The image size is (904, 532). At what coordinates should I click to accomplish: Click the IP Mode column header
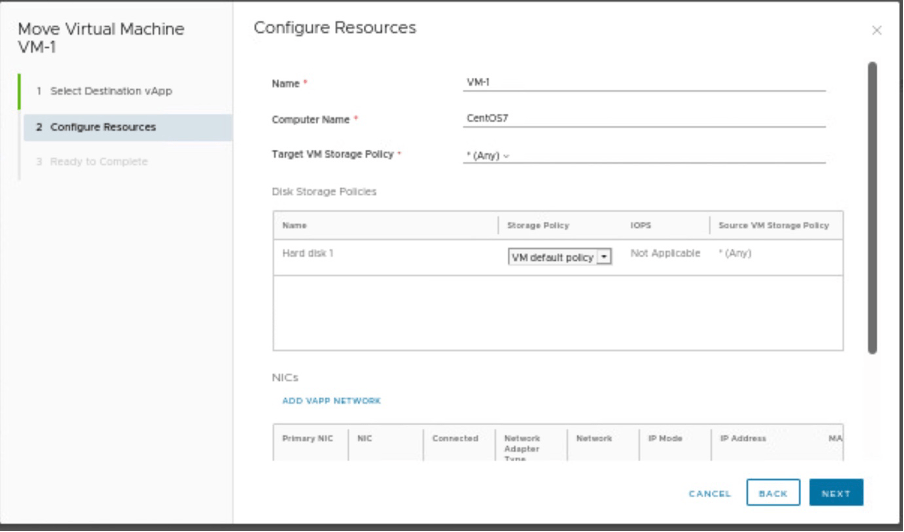(x=665, y=438)
